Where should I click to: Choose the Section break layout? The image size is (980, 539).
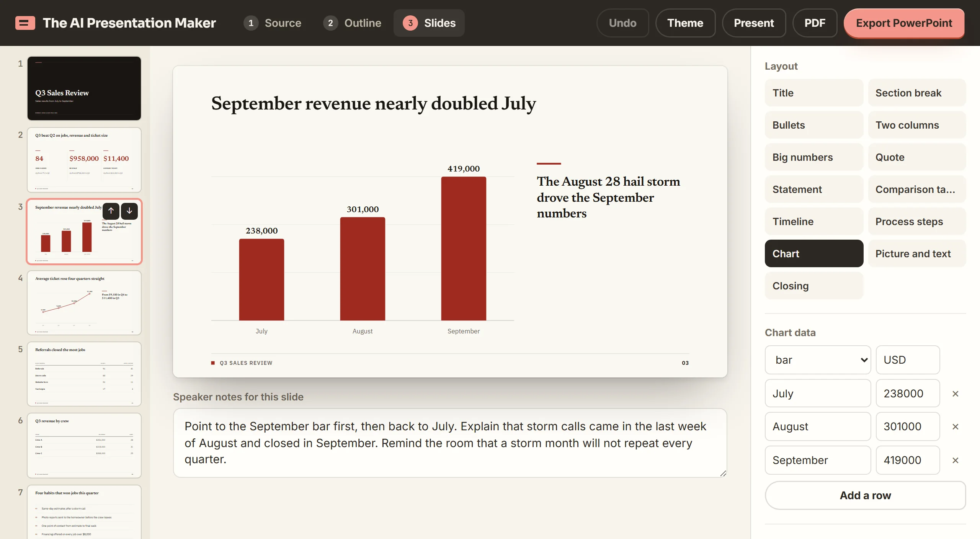pos(917,93)
